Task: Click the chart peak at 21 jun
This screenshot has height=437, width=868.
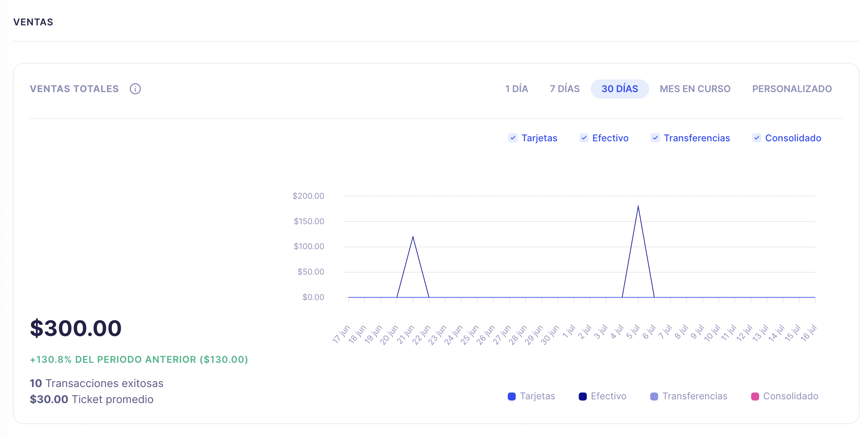Action: click(x=413, y=237)
